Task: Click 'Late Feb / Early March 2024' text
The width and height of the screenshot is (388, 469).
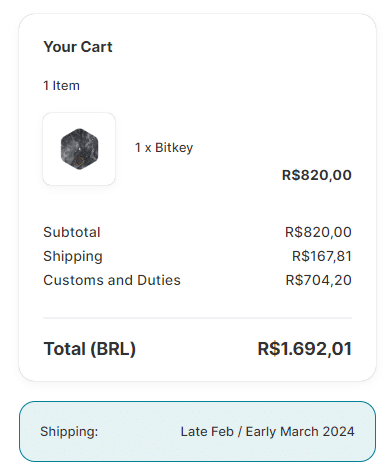Action: tap(267, 432)
